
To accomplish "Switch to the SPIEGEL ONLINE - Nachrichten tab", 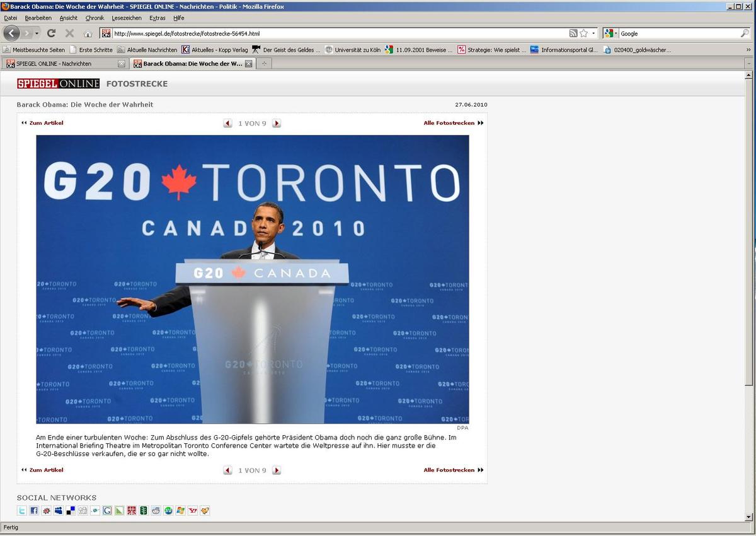I will pos(60,64).
